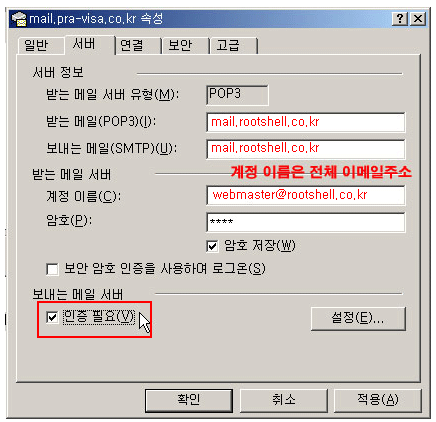Click the 암호(P) password field
Screen dimensions: 436x422
(x=306, y=222)
